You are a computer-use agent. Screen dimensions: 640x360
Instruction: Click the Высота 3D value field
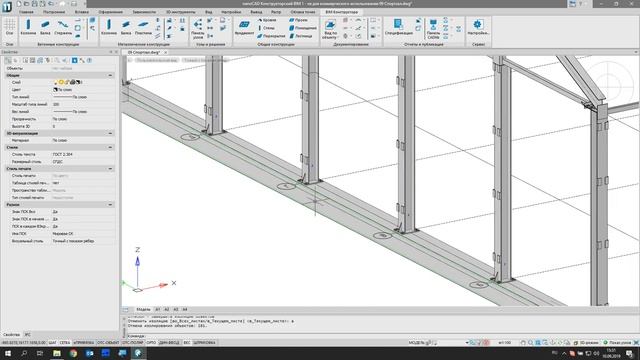click(83, 127)
